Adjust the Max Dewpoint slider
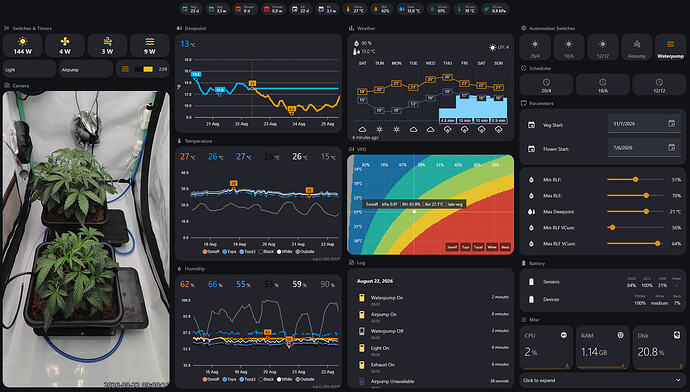Viewport: 690px width, 392px height. [x=635, y=212]
